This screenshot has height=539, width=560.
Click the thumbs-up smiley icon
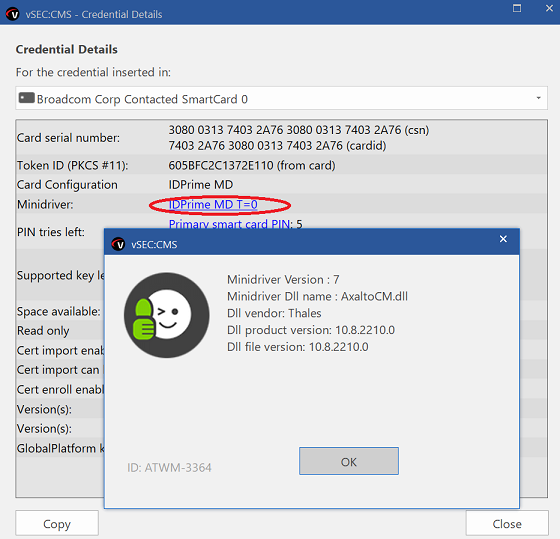tap(166, 315)
